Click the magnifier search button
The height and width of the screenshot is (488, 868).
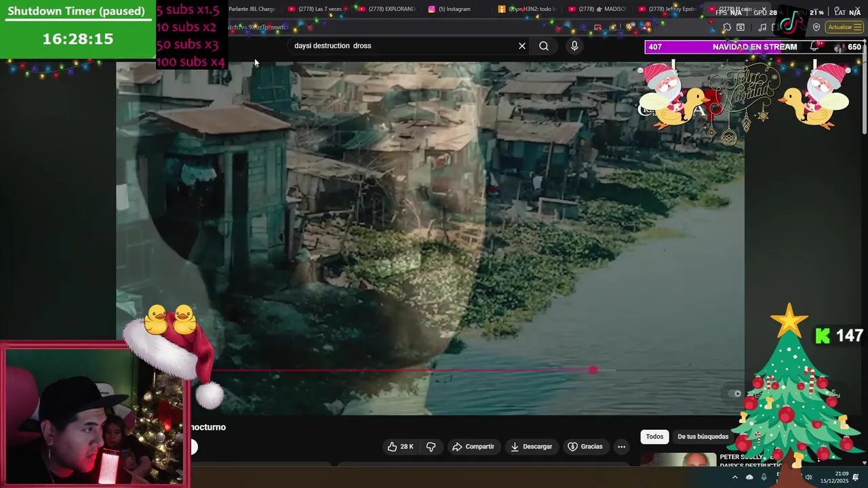click(x=544, y=46)
